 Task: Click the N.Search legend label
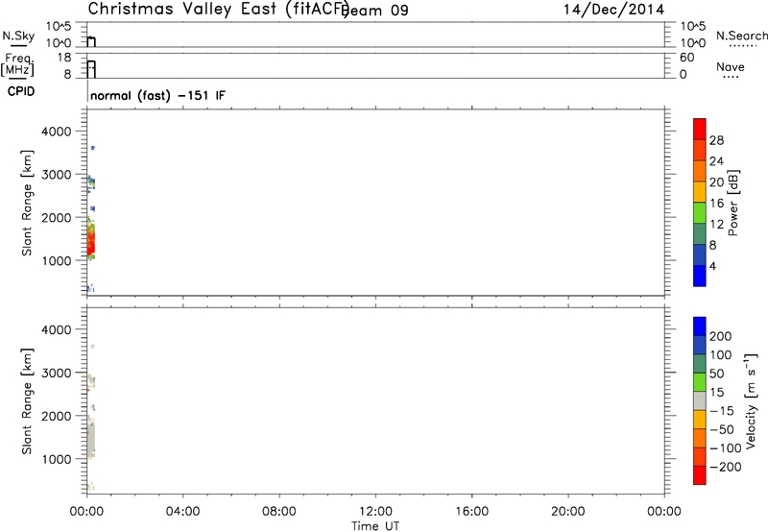[x=741, y=36]
